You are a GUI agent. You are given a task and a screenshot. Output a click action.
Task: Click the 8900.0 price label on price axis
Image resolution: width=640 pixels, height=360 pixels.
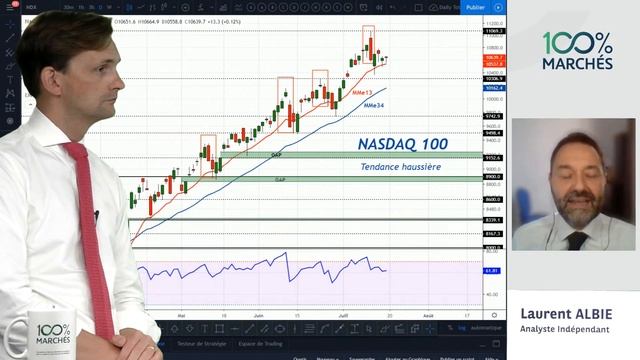click(493, 177)
